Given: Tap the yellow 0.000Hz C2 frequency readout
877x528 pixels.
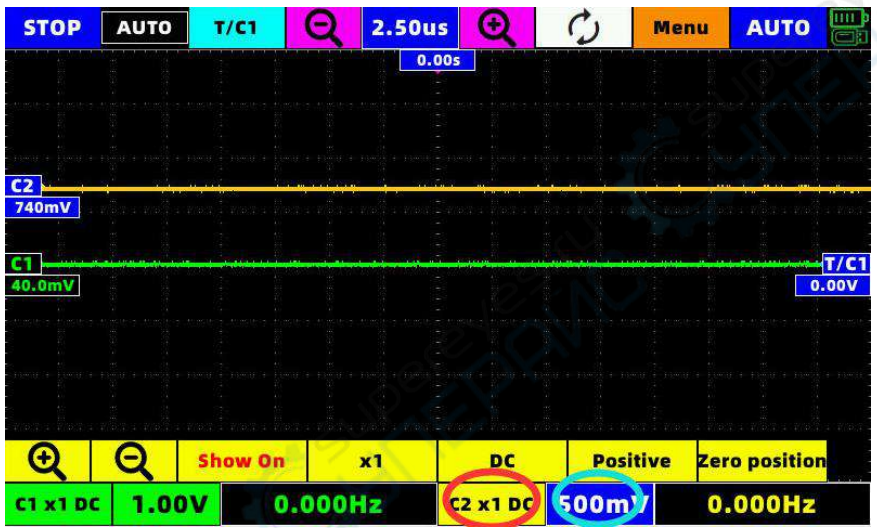Looking at the screenshot, I should (762, 505).
